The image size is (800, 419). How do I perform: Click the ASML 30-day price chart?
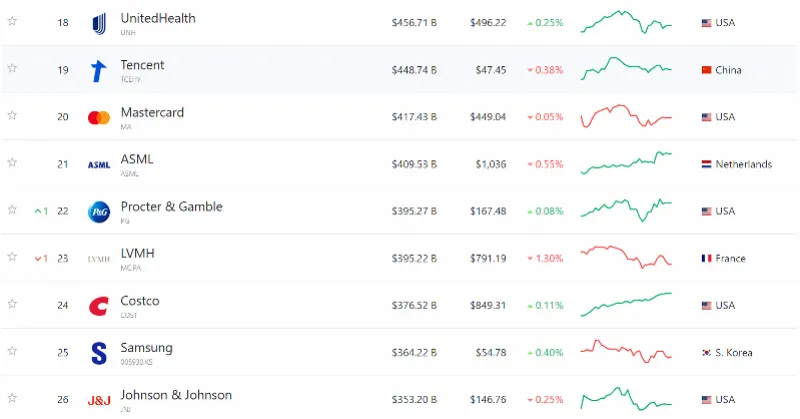(627, 163)
